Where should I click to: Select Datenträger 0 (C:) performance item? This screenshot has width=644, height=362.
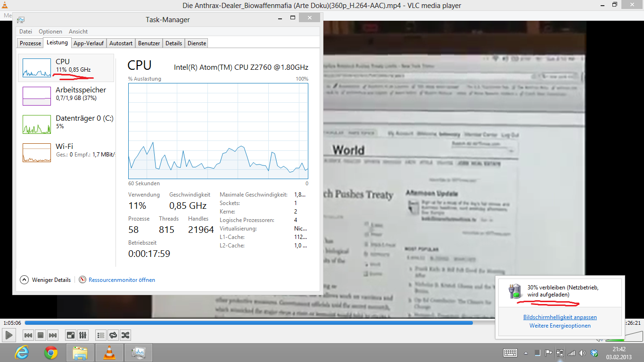tap(66, 124)
